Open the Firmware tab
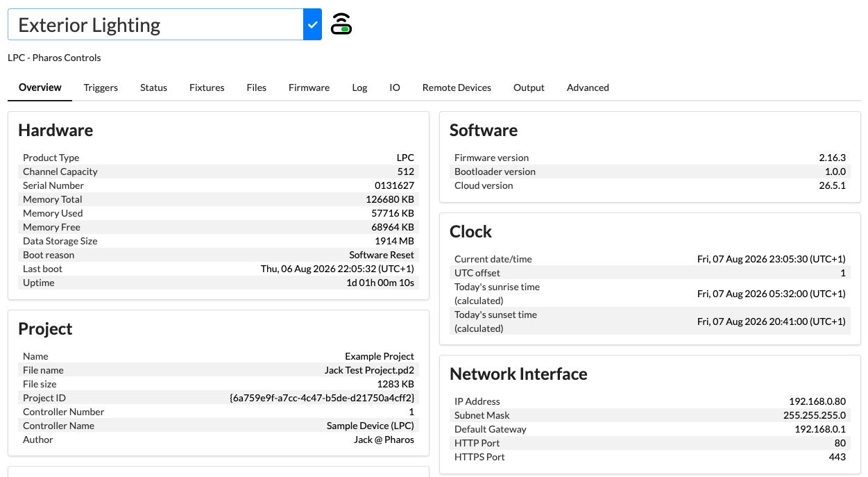Image resolution: width=868 pixels, height=477 pixels. pos(309,87)
